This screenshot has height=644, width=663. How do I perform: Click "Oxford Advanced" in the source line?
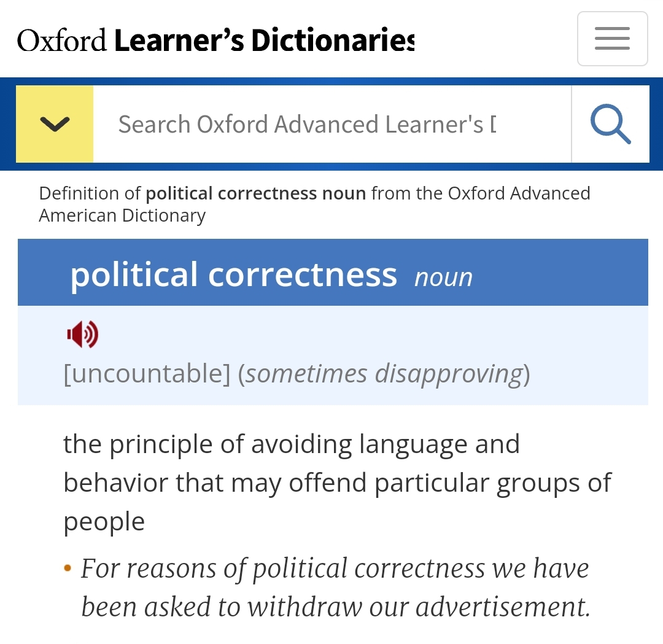point(519,193)
